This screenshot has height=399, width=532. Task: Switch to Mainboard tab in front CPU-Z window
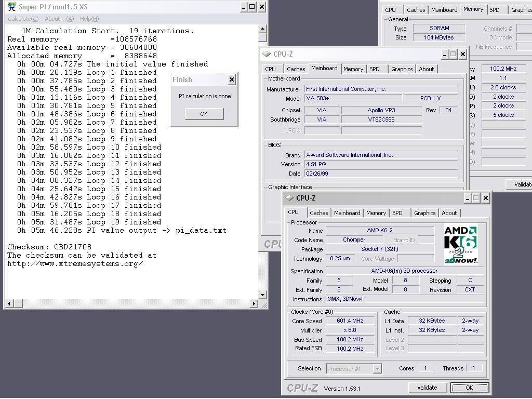click(x=347, y=213)
